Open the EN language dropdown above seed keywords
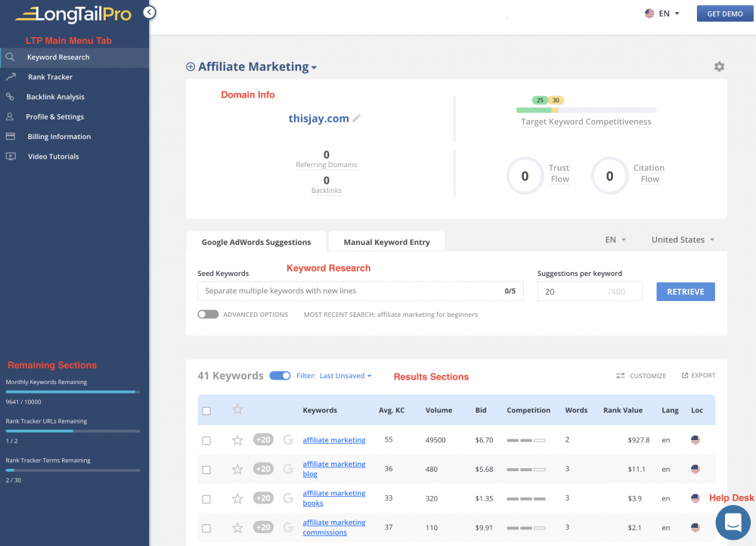The width and height of the screenshot is (756, 546). pos(615,240)
